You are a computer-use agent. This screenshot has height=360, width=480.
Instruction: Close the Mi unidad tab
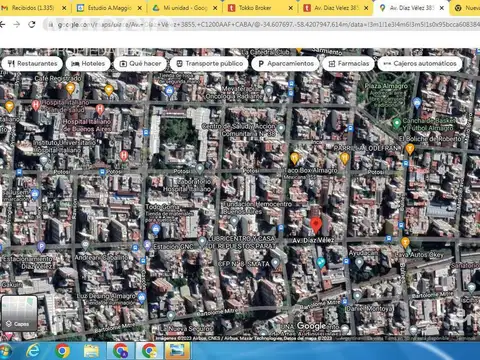pos(215,8)
